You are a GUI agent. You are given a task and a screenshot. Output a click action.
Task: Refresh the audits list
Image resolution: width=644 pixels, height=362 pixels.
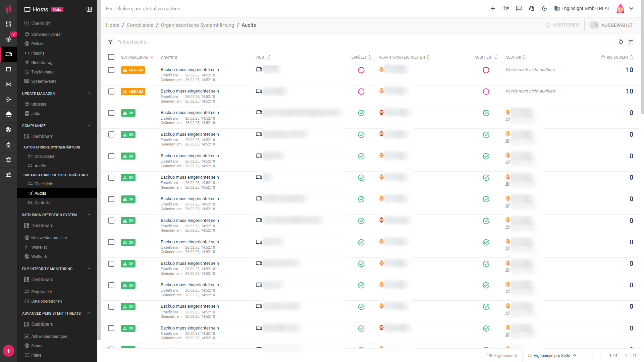coord(621,42)
